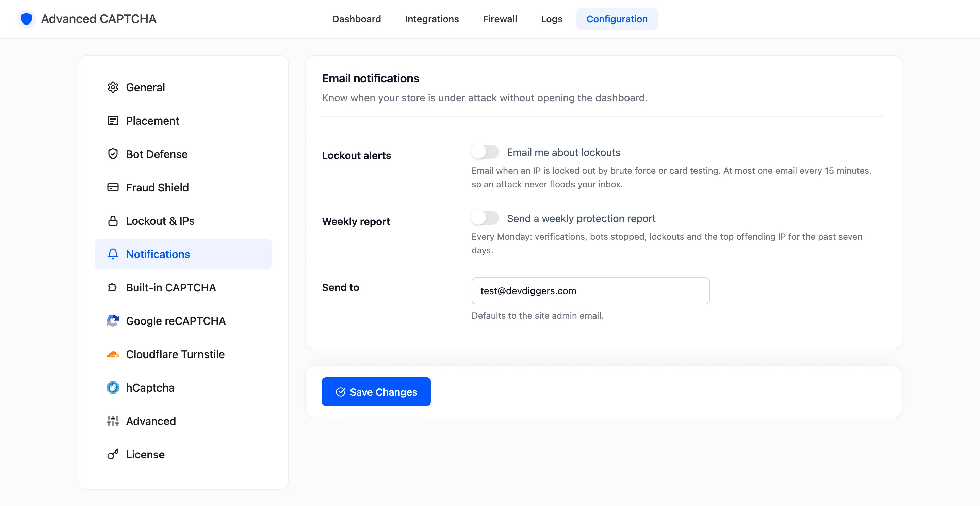980x506 pixels.
Task: Click the Built-in CAPTCHA puzzle icon
Action: coord(113,287)
